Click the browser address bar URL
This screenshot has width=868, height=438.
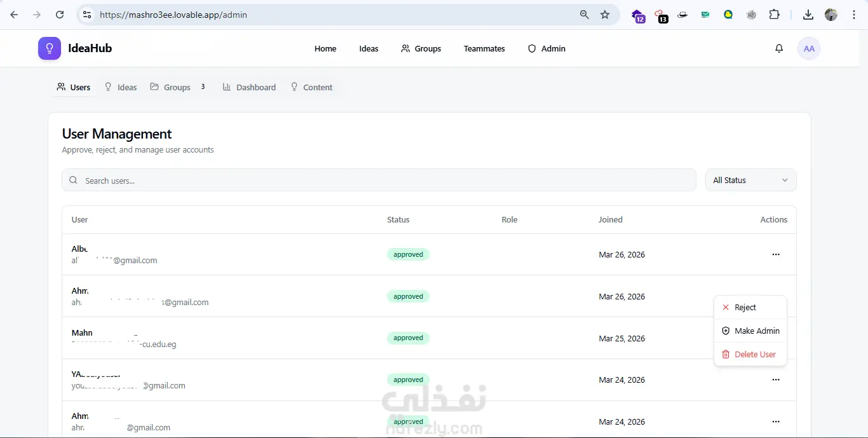click(173, 15)
